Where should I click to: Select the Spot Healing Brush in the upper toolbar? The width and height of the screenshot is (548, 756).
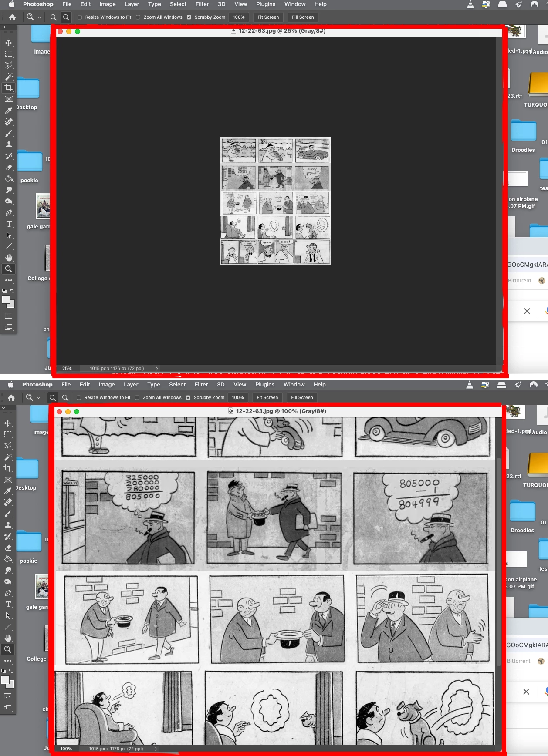pos(9,122)
